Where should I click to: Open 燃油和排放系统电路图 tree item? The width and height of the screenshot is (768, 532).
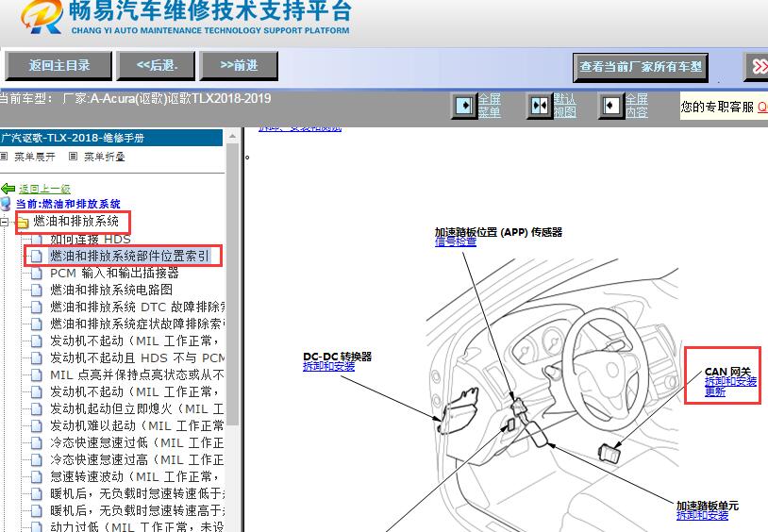click(111, 290)
